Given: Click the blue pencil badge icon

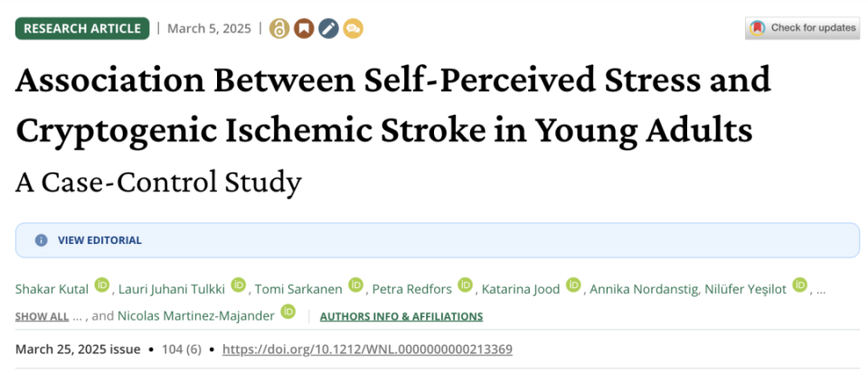Looking at the screenshot, I should tap(328, 29).
